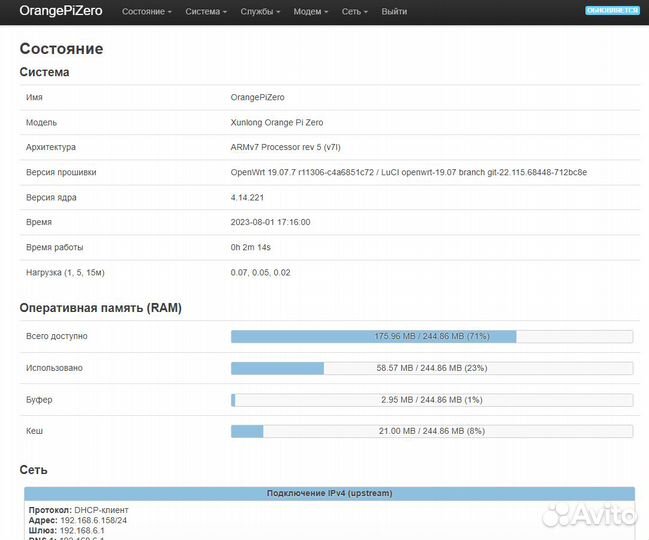
Task: Click the Версия прошивки row label
Action: (61, 172)
